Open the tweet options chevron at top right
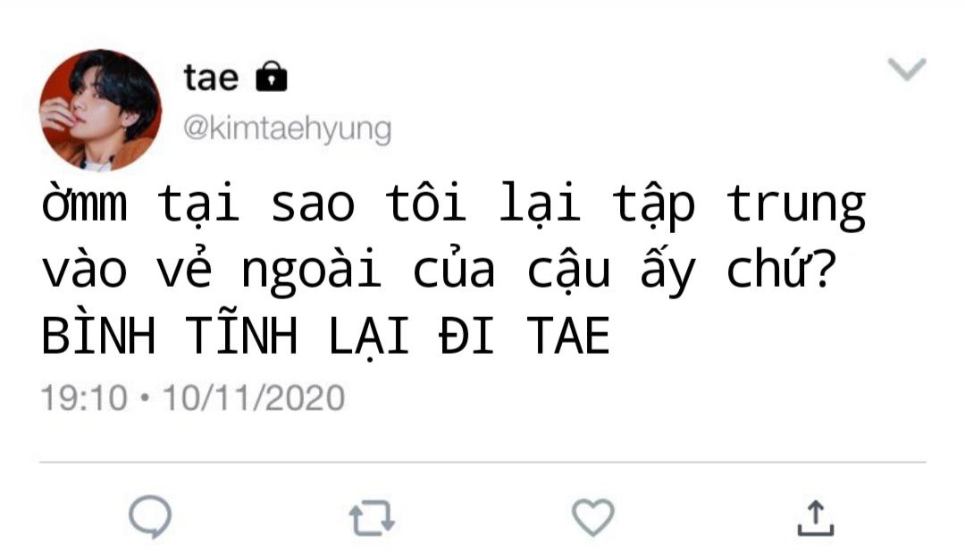 pyautogui.click(x=907, y=68)
